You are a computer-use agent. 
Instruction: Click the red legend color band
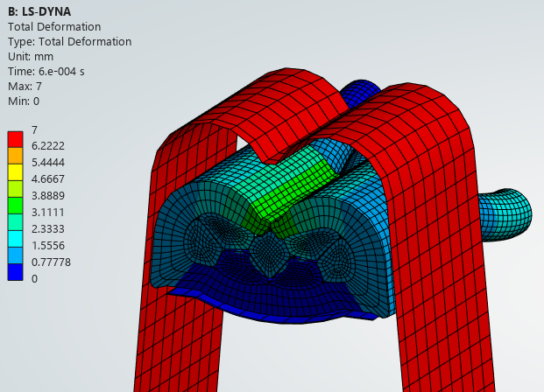point(15,139)
